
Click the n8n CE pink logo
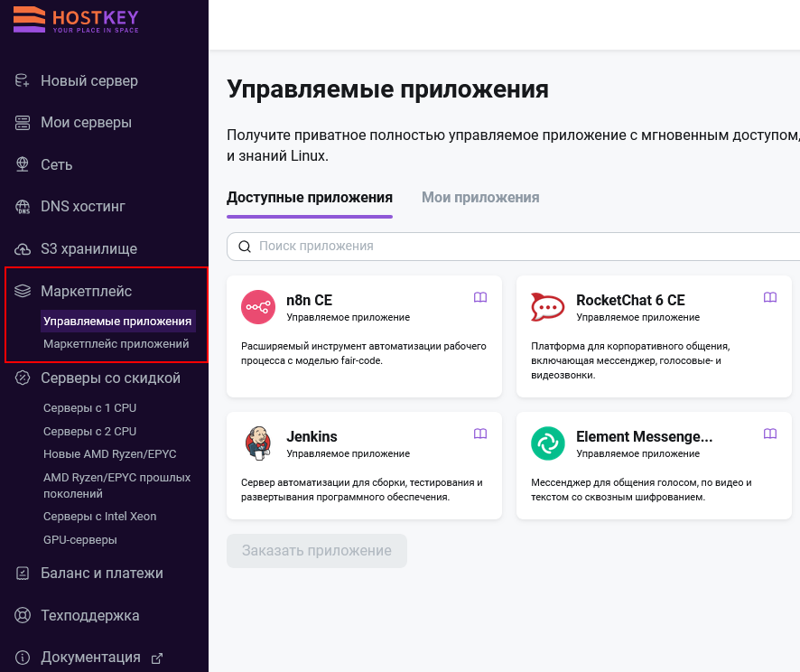click(258, 307)
